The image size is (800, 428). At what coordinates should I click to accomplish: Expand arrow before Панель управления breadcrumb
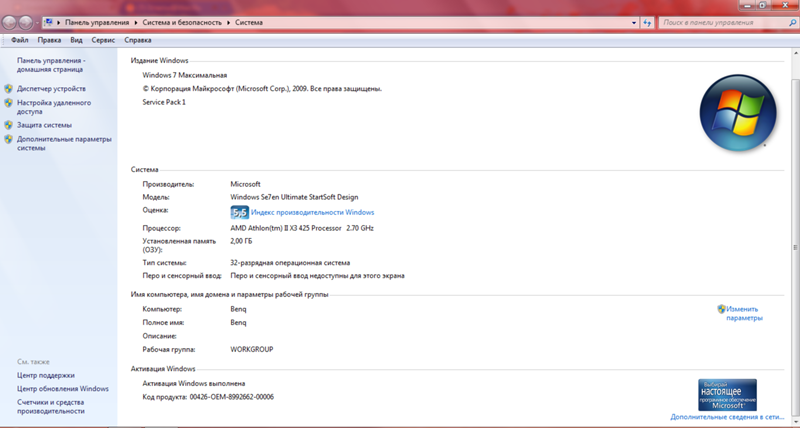tap(59, 22)
